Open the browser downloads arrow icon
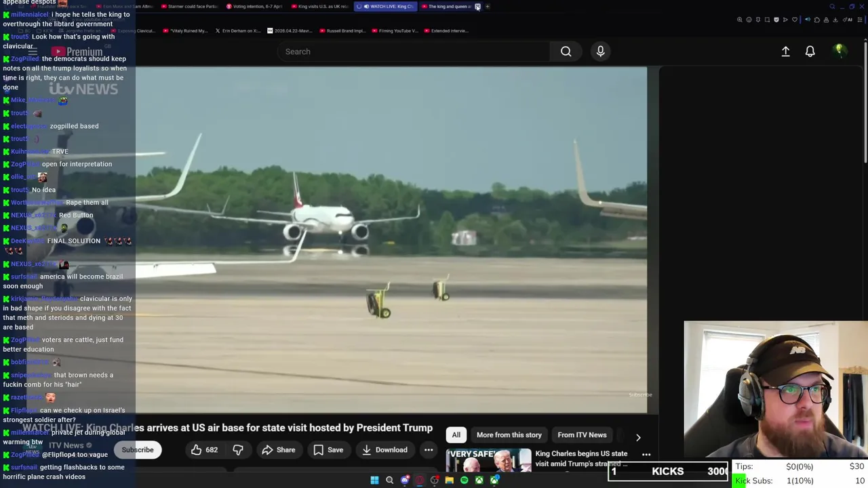The image size is (868, 488). [835, 20]
